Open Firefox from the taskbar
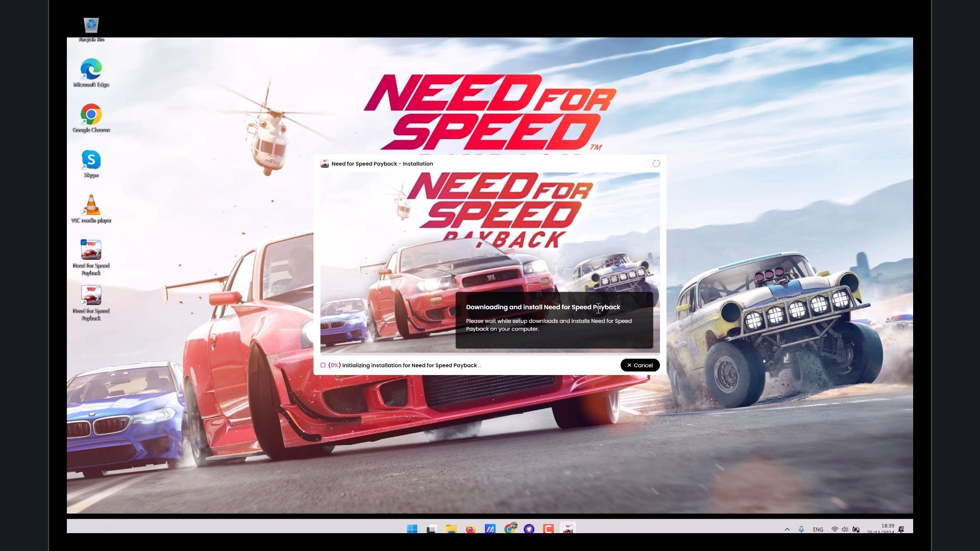This screenshot has width=980, height=551. [x=471, y=529]
